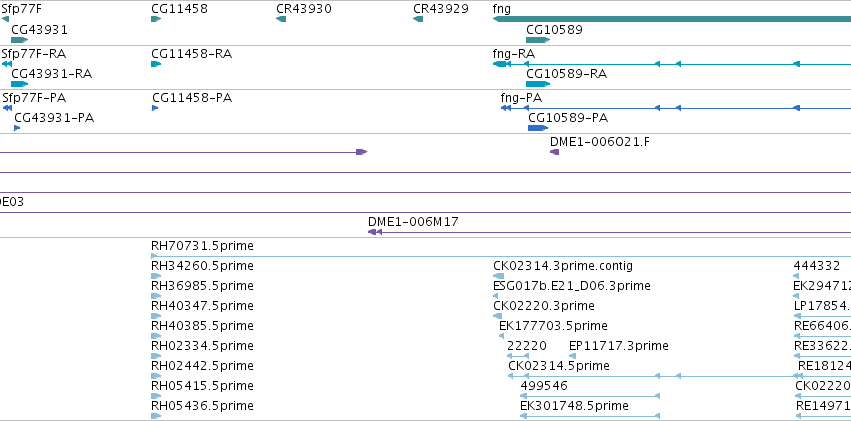The width and height of the screenshot is (851, 421).
Task: Click the CR43930 gene arrow glyph
Action: 281,19
